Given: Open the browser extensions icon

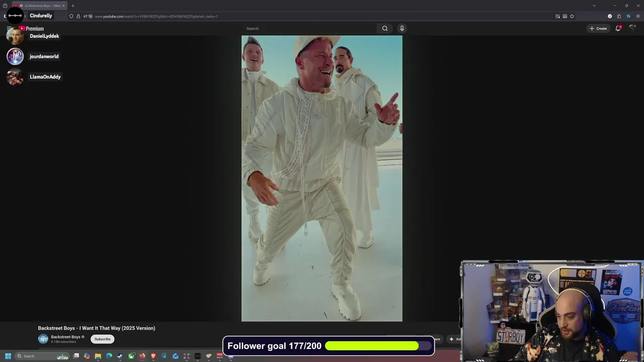Looking at the screenshot, I should (x=619, y=16).
